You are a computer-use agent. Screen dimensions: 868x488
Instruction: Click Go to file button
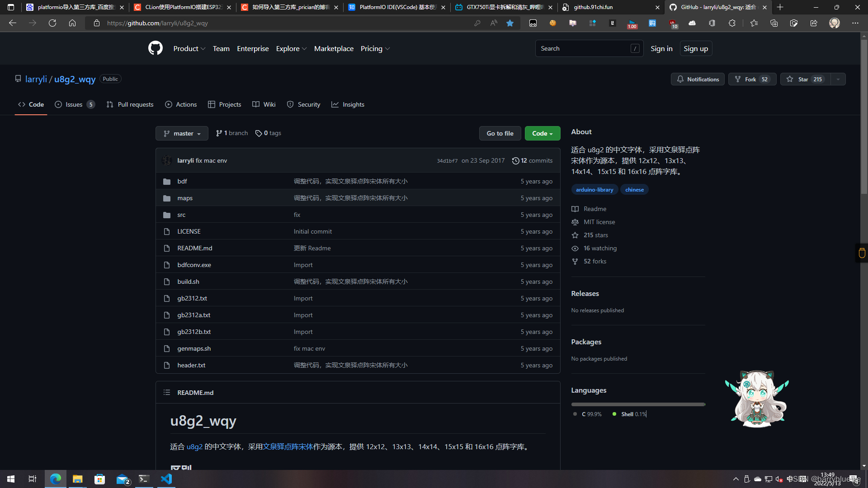pos(500,133)
